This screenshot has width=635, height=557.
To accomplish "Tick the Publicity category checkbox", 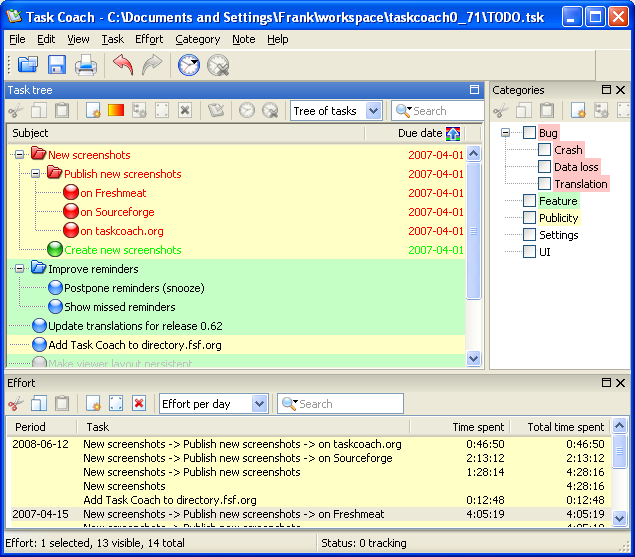I will pyautogui.click(x=529, y=218).
